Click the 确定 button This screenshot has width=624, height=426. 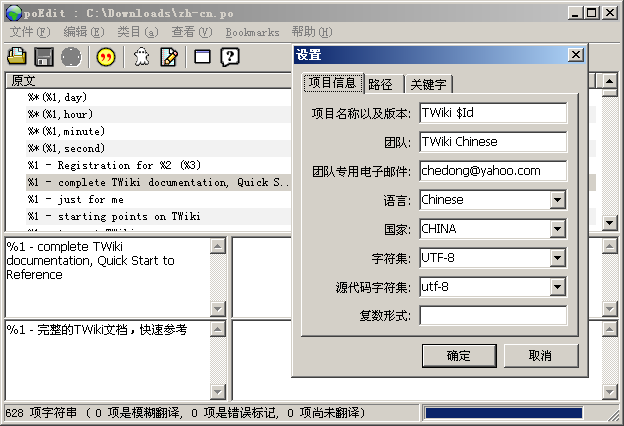(x=459, y=356)
